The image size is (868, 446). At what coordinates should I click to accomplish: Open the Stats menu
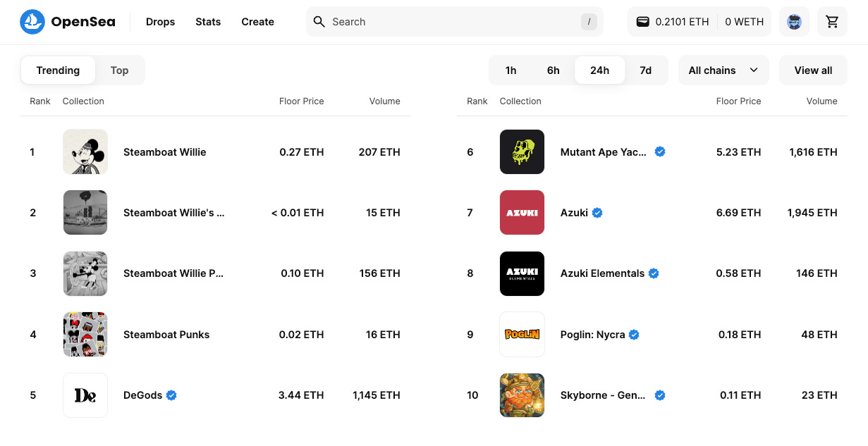coord(208,22)
